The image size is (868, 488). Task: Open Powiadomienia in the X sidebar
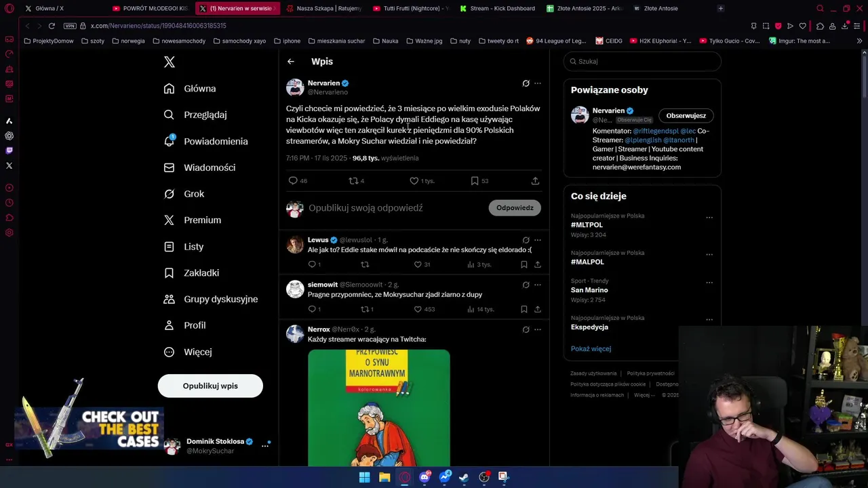point(206,141)
